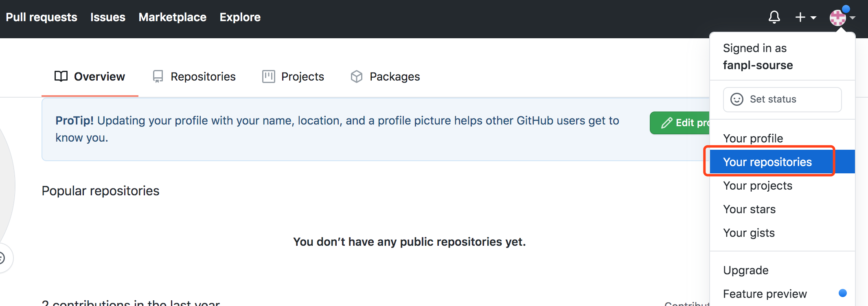
Task: Go to Issues in the header
Action: [108, 17]
